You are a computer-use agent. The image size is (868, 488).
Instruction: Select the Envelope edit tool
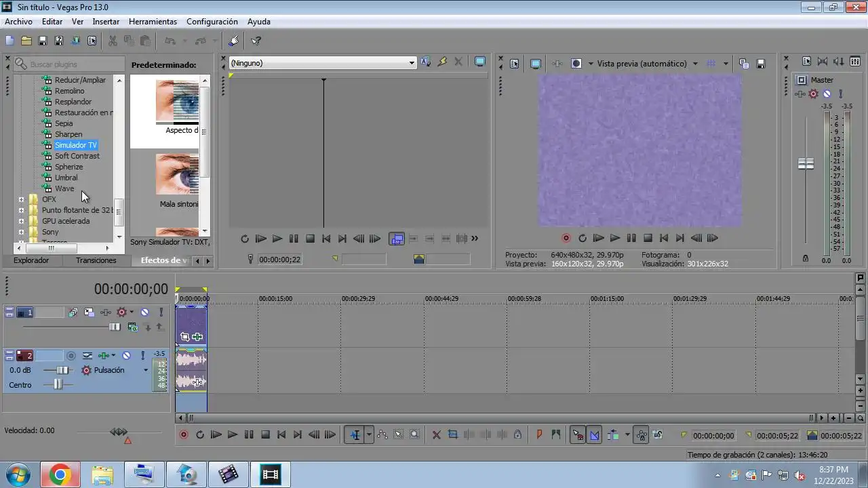[x=382, y=435]
